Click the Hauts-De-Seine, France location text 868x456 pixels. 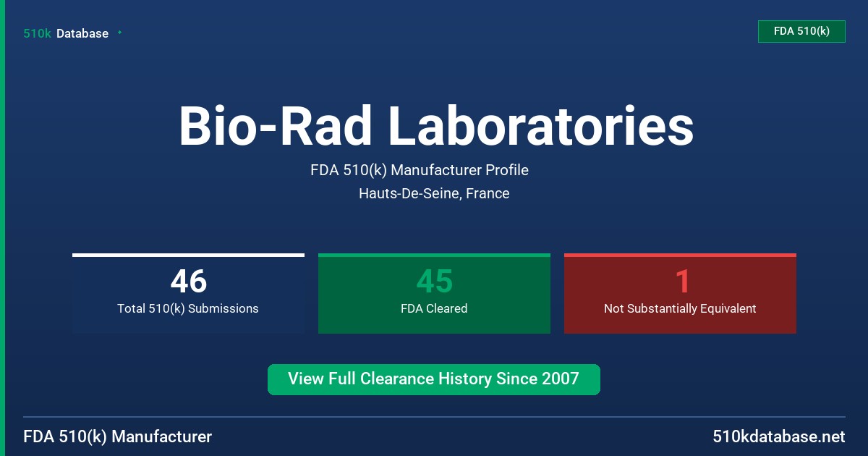[434, 193]
